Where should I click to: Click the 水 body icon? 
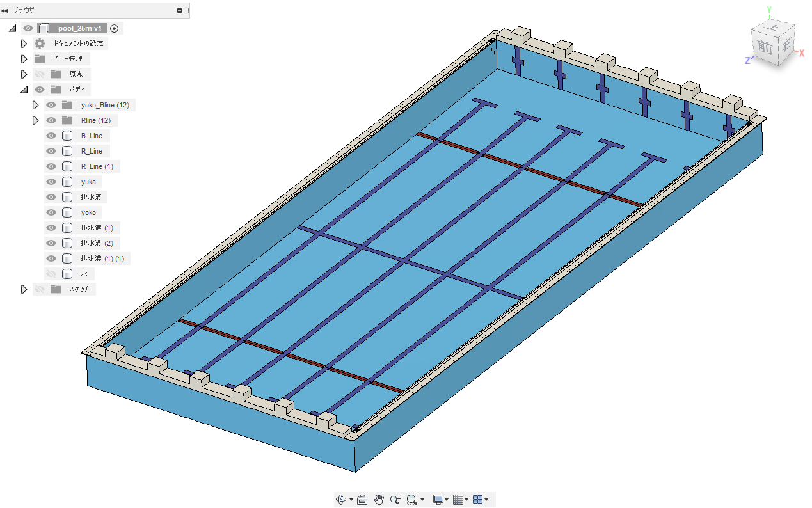67,274
